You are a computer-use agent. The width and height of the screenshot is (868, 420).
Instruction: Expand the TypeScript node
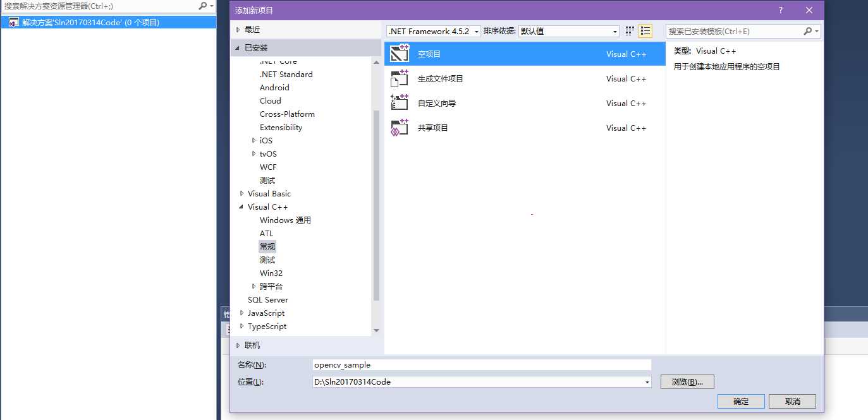[x=241, y=326]
